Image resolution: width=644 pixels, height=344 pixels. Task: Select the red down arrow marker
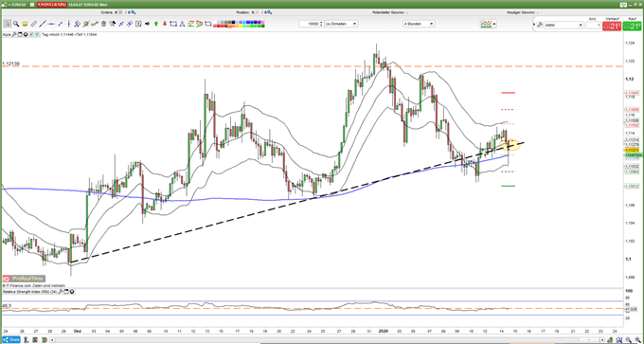pos(165,24)
